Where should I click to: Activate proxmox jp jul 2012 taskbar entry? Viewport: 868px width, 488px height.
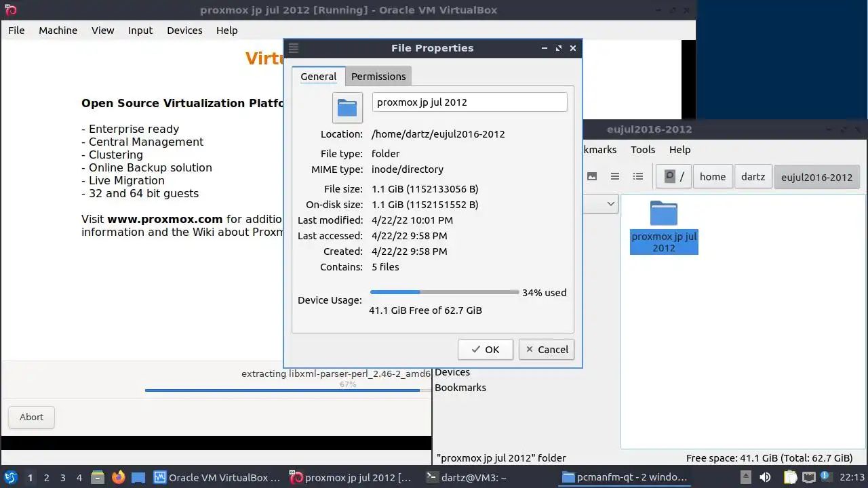(x=351, y=477)
